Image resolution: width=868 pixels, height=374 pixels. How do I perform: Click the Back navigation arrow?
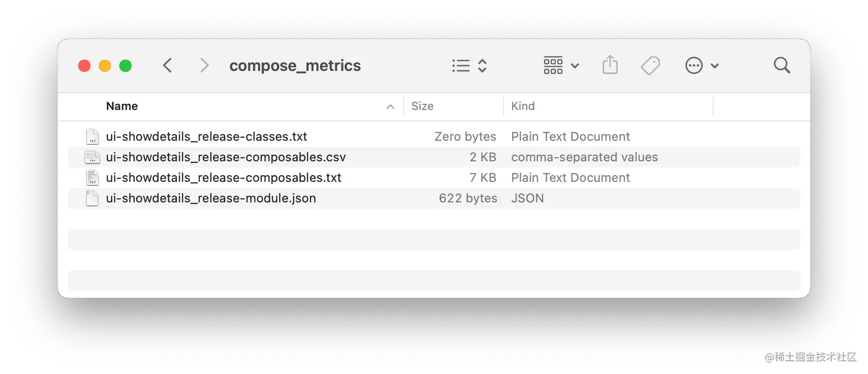(x=167, y=65)
